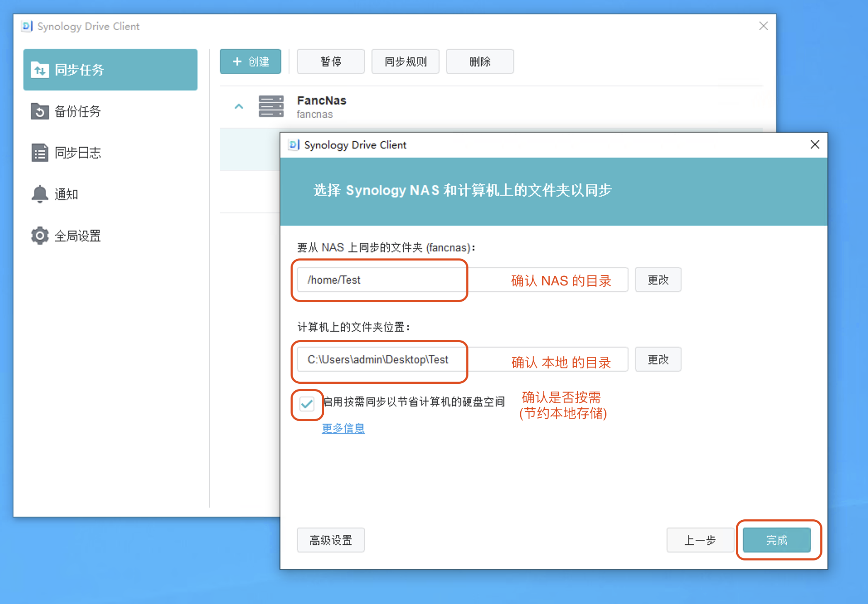Click the label 启用按需同步以节省计算机的硬盘空间
The image size is (868, 604).
pos(414,402)
